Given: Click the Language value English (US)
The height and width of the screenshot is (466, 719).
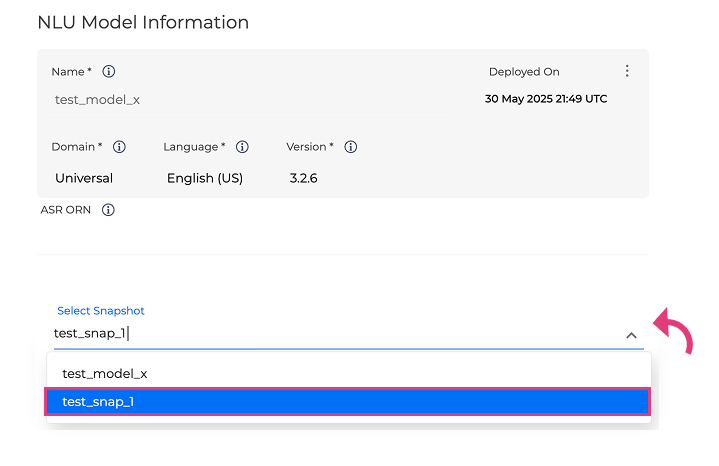Looking at the screenshot, I should point(205,178).
